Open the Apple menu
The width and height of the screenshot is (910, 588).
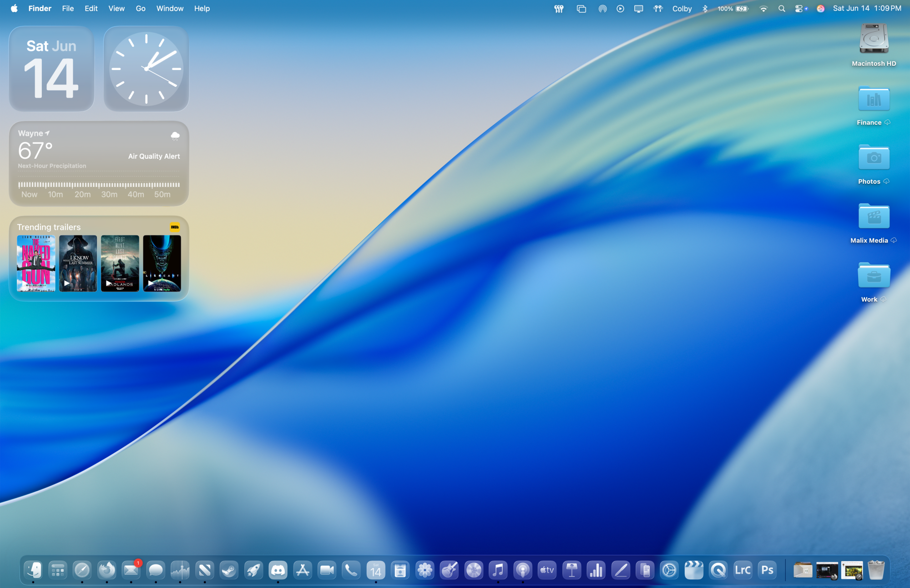coord(14,9)
